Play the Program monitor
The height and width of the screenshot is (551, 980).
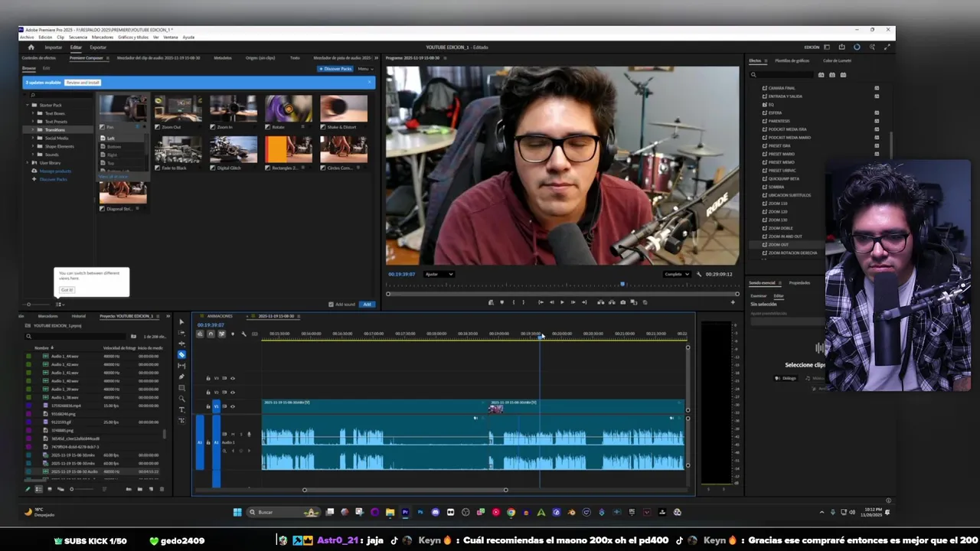point(562,302)
